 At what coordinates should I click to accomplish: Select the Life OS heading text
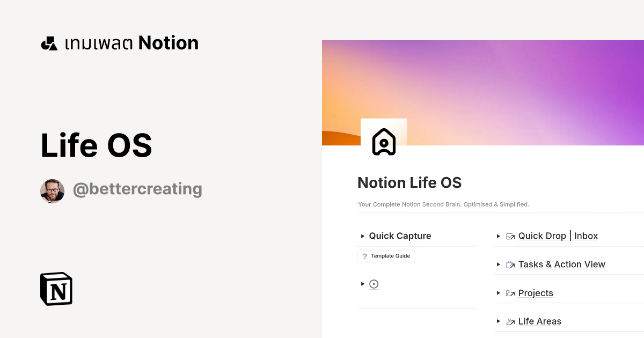tap(96, 144)
